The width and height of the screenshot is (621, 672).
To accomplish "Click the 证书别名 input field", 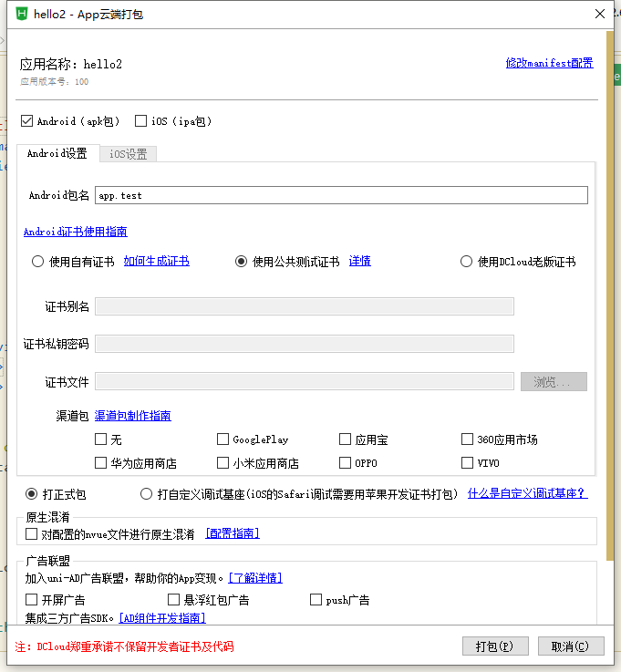I will pos(305,307).
